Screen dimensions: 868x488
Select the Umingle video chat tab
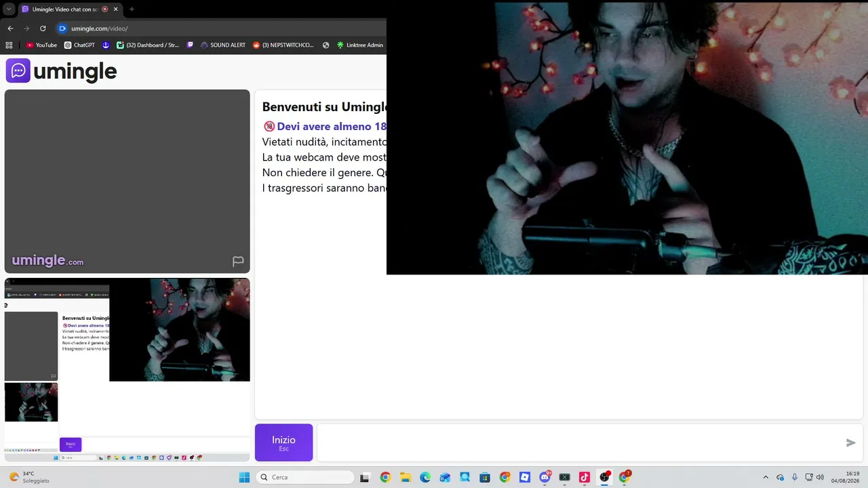[x=64, y=9]
